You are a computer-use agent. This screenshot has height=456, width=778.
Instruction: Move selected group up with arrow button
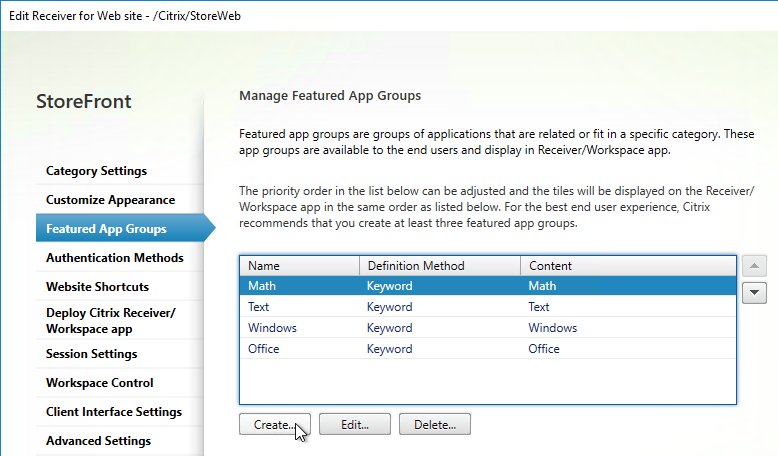tap(754, 266)
